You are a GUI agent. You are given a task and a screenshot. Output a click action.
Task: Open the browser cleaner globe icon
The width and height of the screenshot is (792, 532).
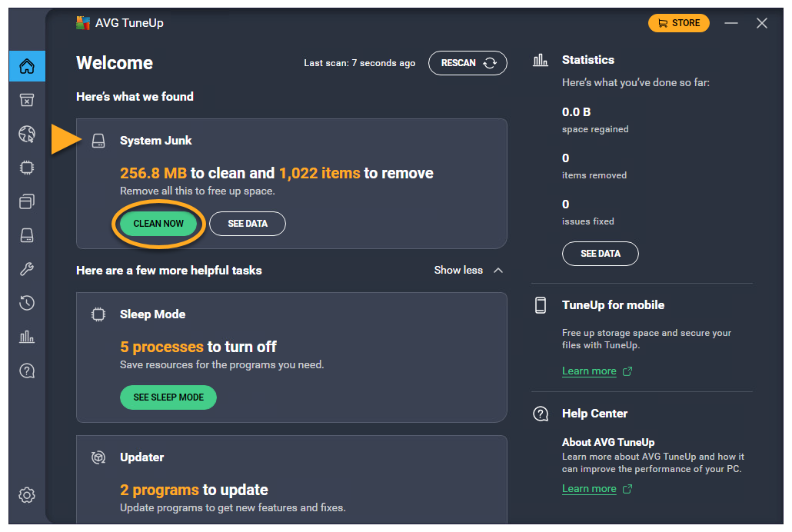pos(27,135)
